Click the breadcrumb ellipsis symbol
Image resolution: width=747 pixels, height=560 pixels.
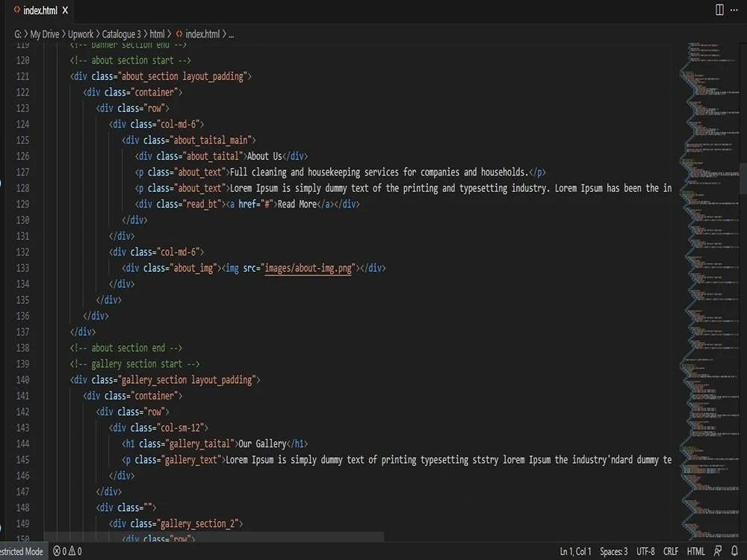[x=231, y=35]
